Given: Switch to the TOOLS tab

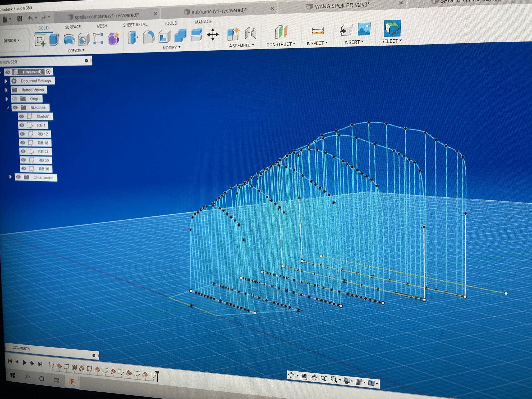Looking at the screenshot, I should tap(170, 23).
